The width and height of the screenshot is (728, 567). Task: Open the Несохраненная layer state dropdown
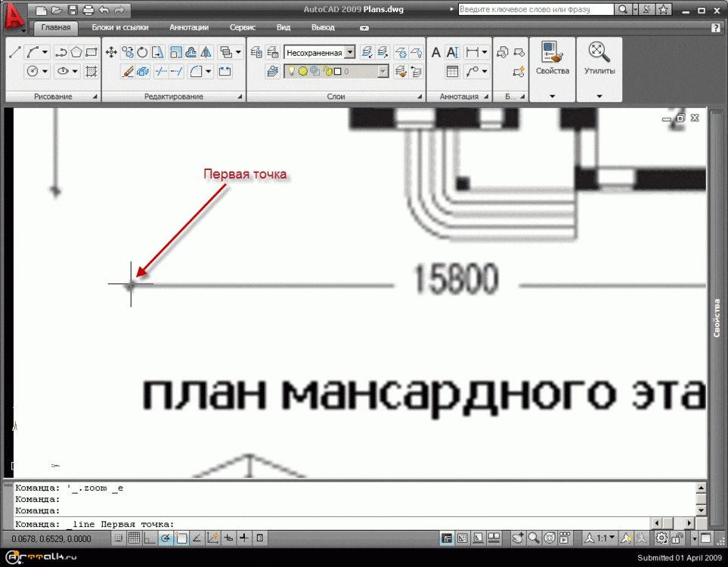pyautogui.click(x=349, y=52)
